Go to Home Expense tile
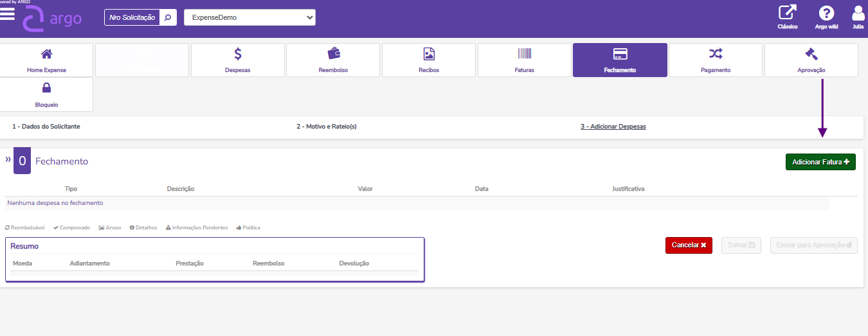 click(46, 60)
